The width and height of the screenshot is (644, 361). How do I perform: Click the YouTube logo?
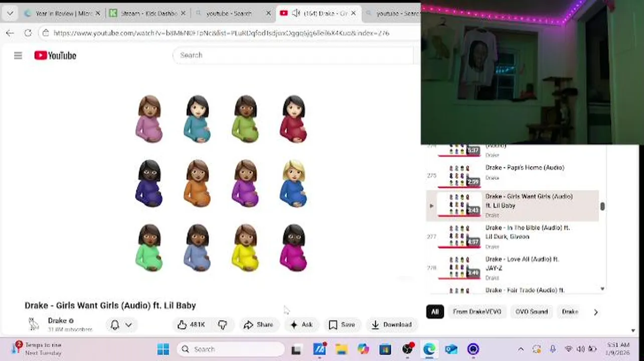pos(55,56)
